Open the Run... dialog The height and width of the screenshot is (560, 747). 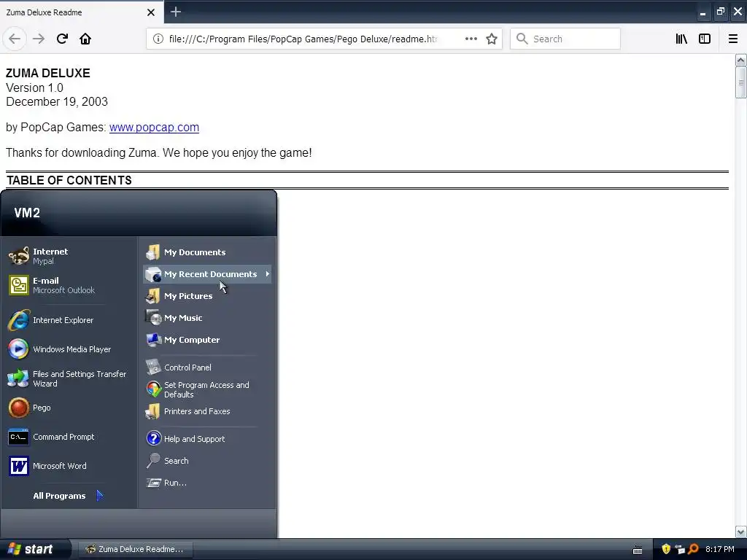coord(207,483)
